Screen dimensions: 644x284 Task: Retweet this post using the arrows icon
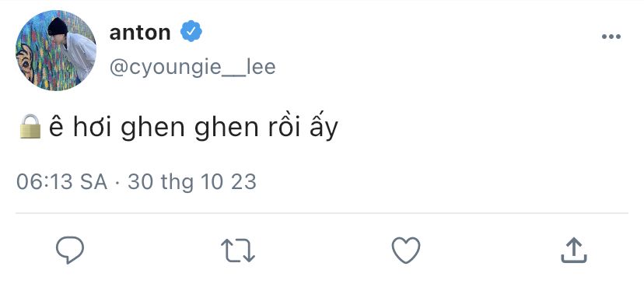238,251
